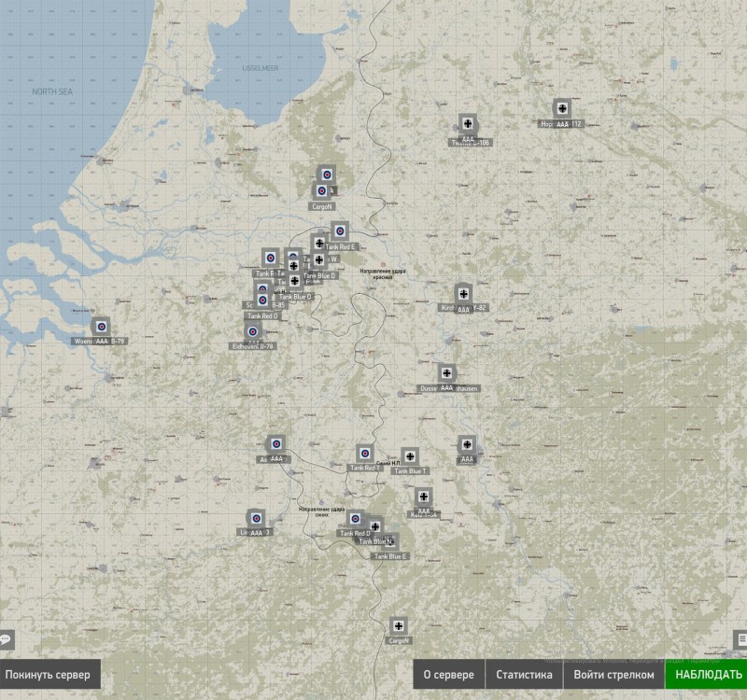Choose the German cross above Tank Blue T

(x=410, y=456)
